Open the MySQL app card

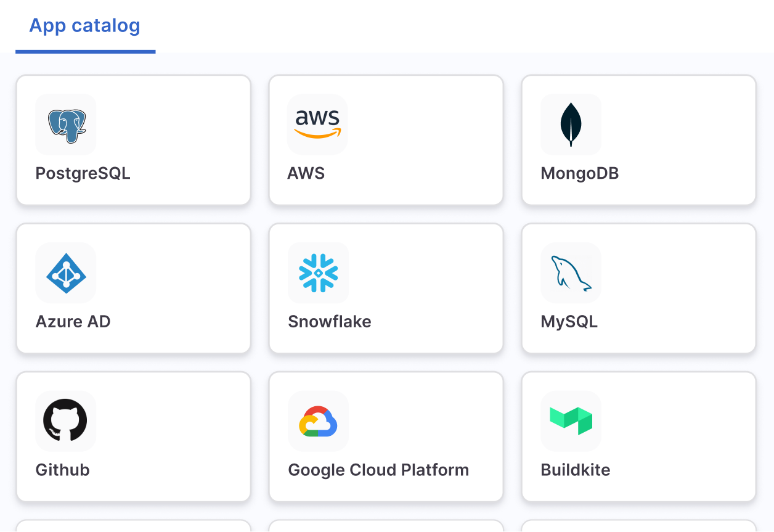coord(638,289)
